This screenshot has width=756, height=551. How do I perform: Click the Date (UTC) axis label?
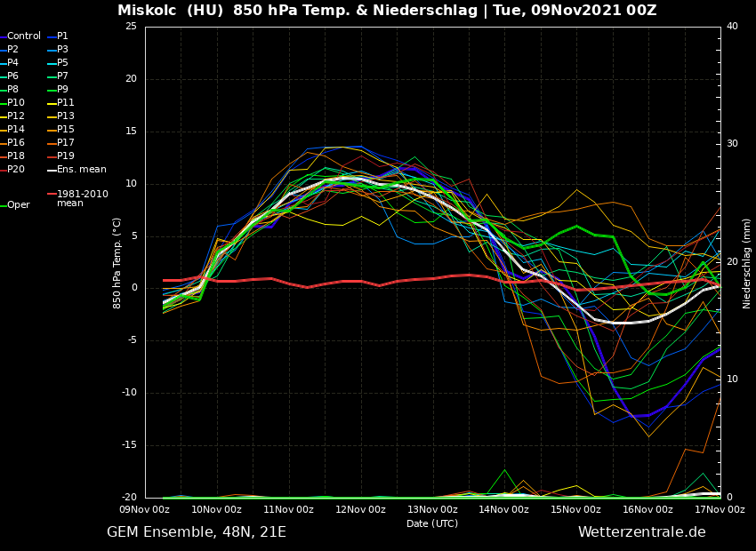click(x=432, y=524)
